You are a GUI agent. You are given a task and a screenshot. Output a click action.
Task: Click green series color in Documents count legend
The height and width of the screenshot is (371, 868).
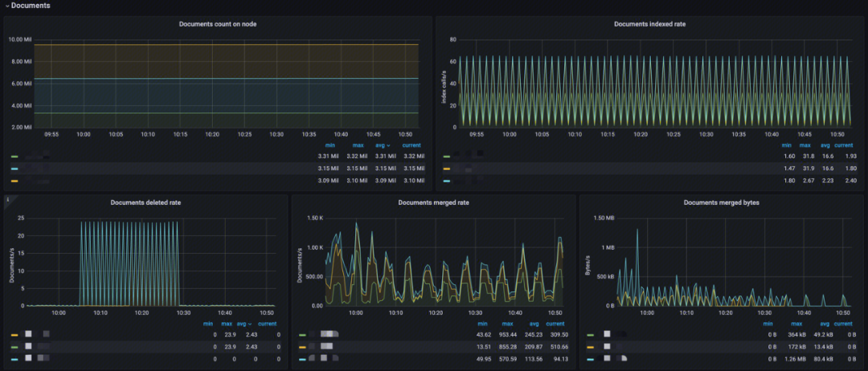14,157
